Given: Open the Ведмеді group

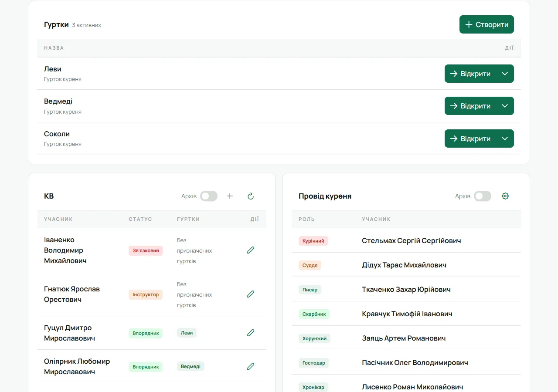Looking at the screenshot, I should coord(470,106).
